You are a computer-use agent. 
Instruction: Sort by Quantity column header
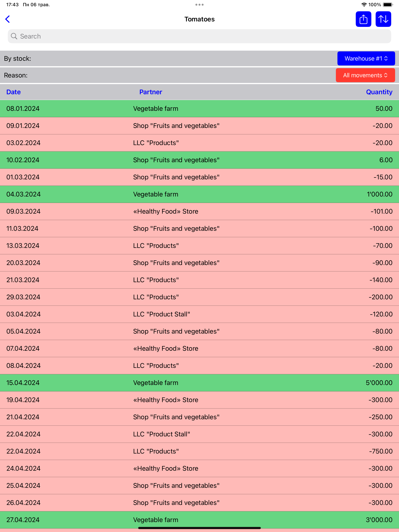(379, 92)
